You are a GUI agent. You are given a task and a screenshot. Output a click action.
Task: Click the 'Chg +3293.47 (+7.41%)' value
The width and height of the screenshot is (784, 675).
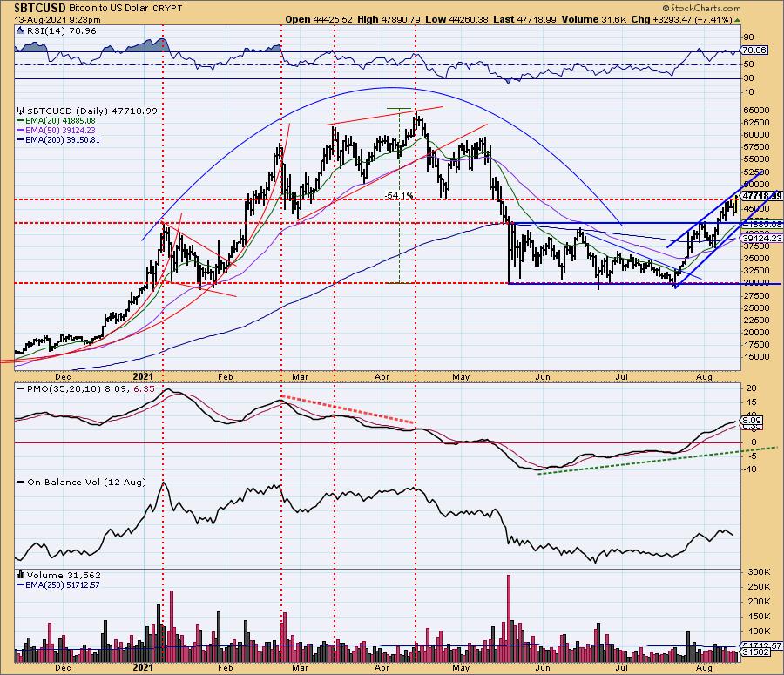pos(682,19)
